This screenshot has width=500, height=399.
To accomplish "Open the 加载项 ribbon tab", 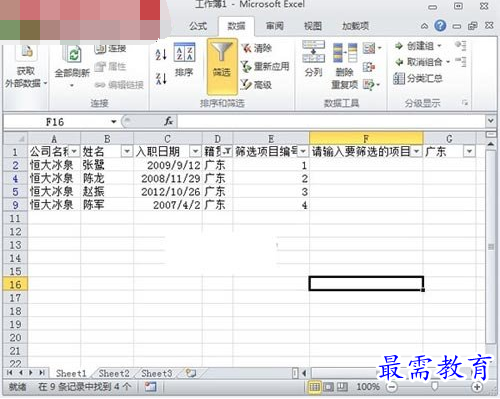I will (355, 26).
